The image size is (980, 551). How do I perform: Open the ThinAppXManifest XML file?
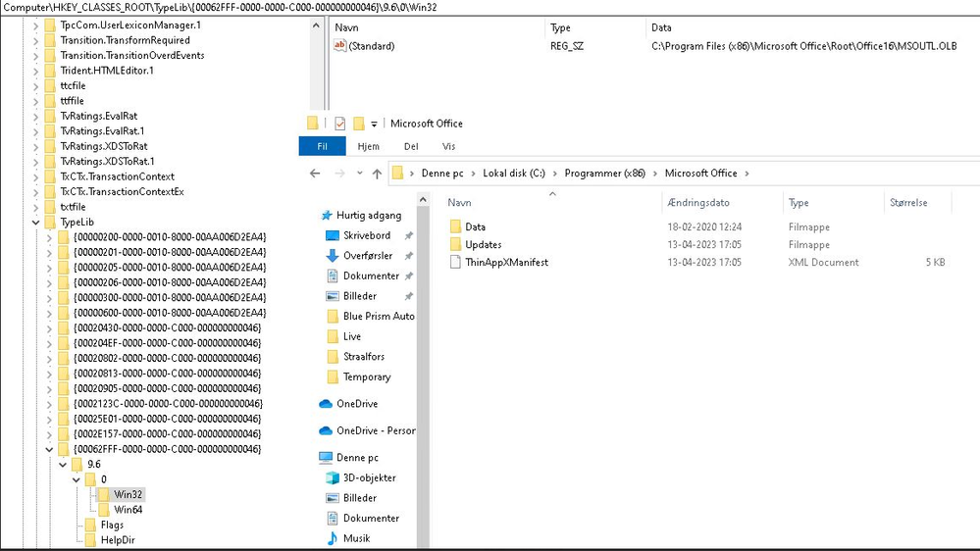click(x=506, y=263)
